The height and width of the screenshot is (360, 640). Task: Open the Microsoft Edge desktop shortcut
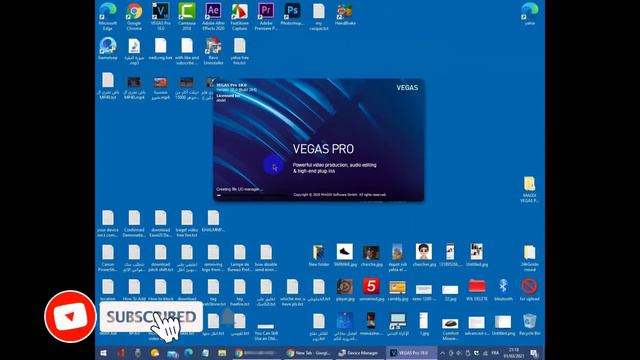pos(108,16)
